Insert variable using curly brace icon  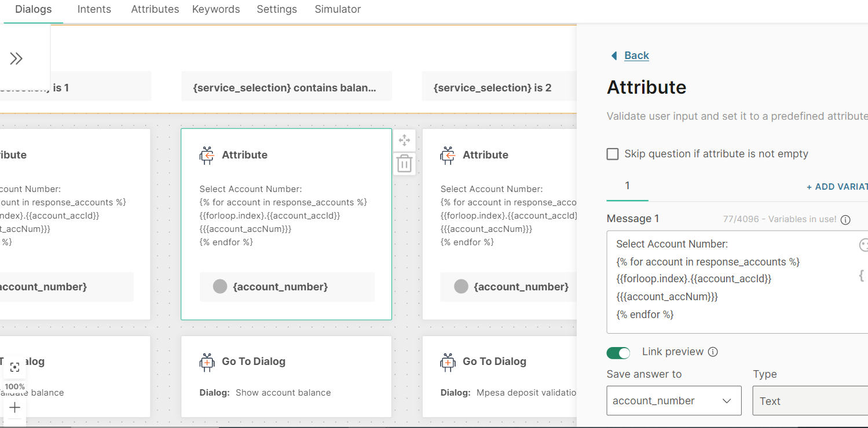tap(861, 275)
